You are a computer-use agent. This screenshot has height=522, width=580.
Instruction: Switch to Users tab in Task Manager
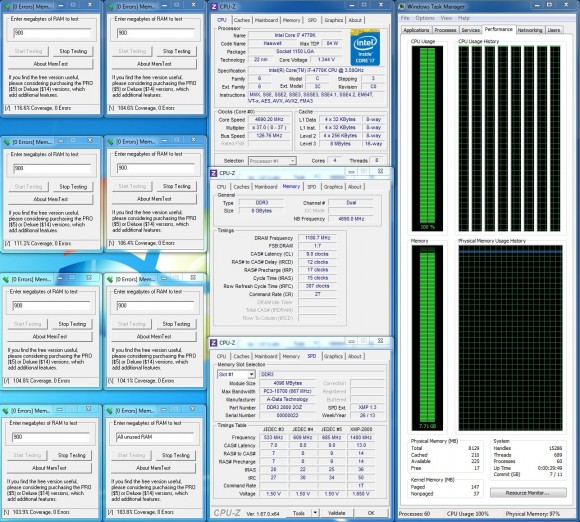[553, 30]
